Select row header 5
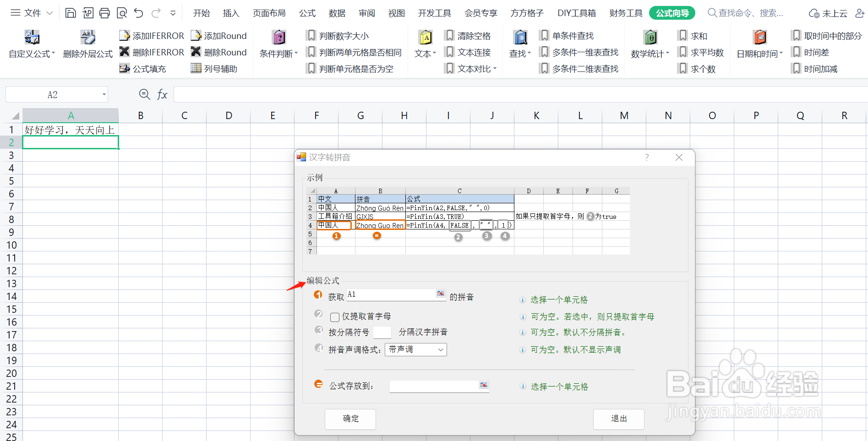This screenshot has height=441, width=868. pyautogui.click(x=11, y=181)
